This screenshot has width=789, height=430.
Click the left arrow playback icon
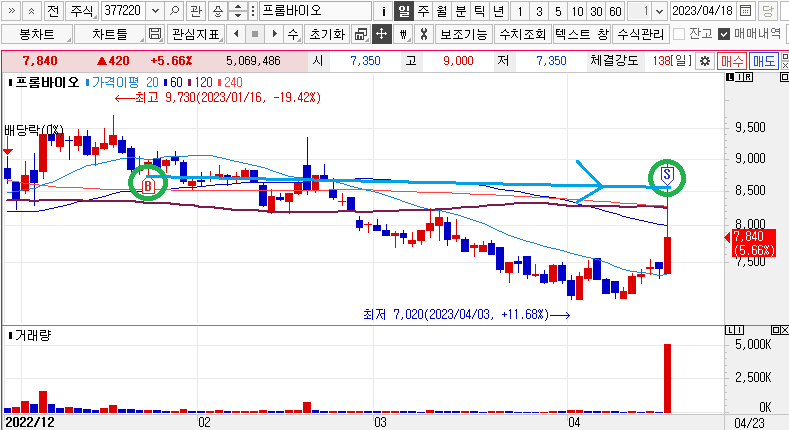236,34
